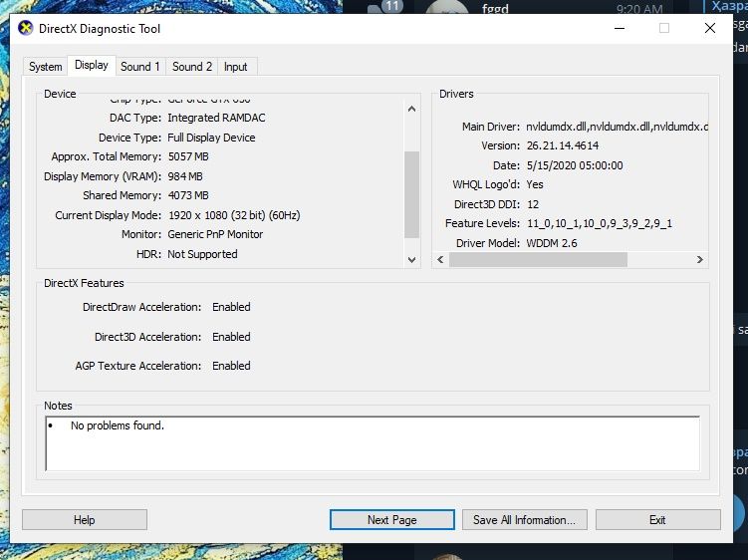
Task: Click the '984 MB' VRAM value
Action: tap(185, 176)
